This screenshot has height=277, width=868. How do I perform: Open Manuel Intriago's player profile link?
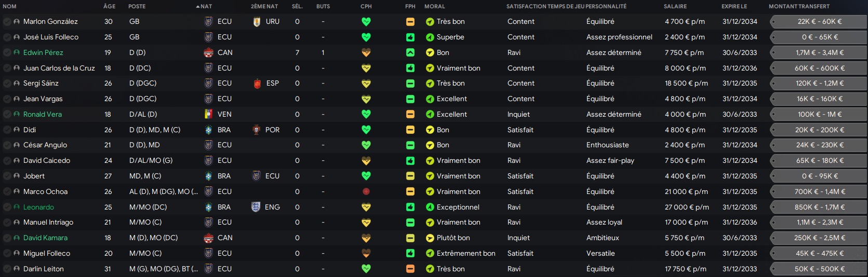point(48,223)
